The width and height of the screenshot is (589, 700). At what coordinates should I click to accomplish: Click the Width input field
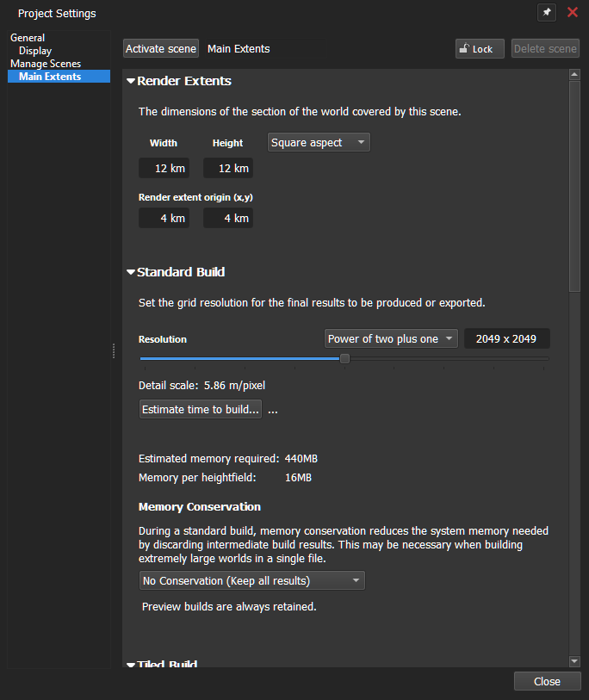click(x=164, y=169)
